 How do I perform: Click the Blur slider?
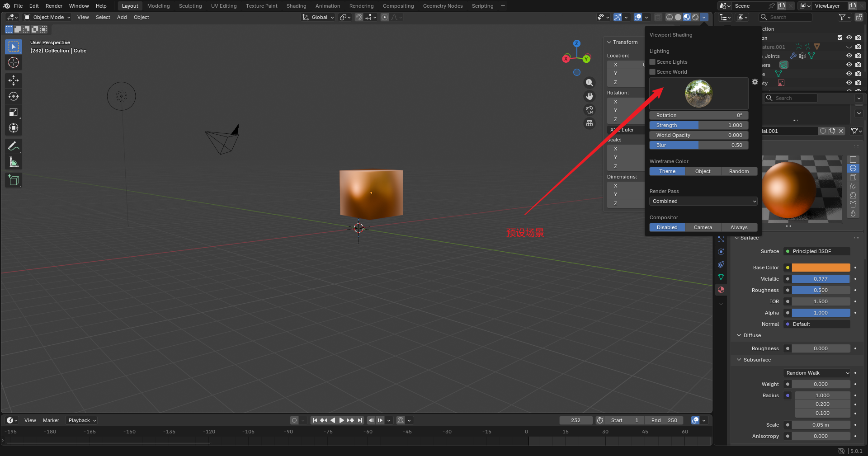pos(699,145)
